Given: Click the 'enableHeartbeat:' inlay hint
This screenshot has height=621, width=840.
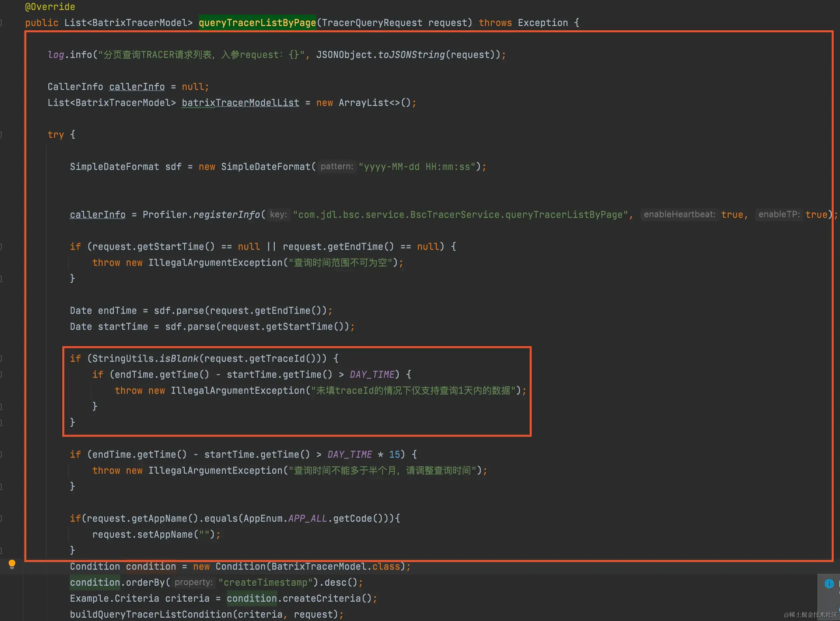Looking at the screenshot, I should (x=679, y=214).
